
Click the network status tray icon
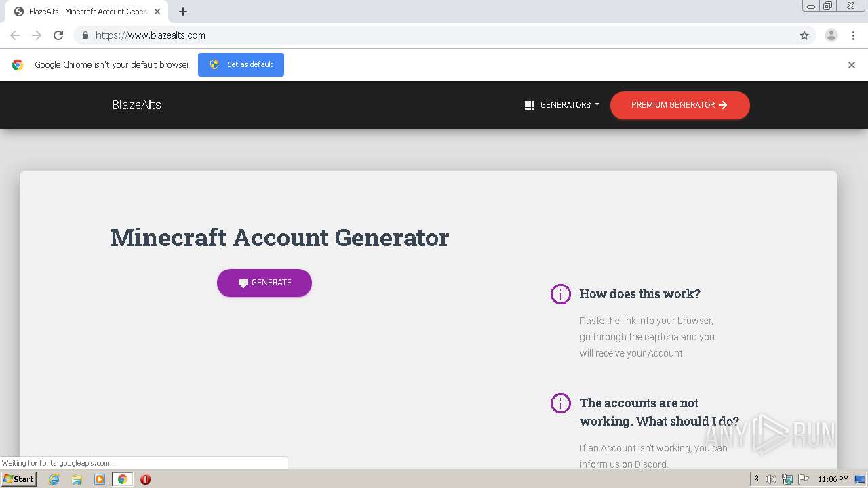(x=787, y=479)
